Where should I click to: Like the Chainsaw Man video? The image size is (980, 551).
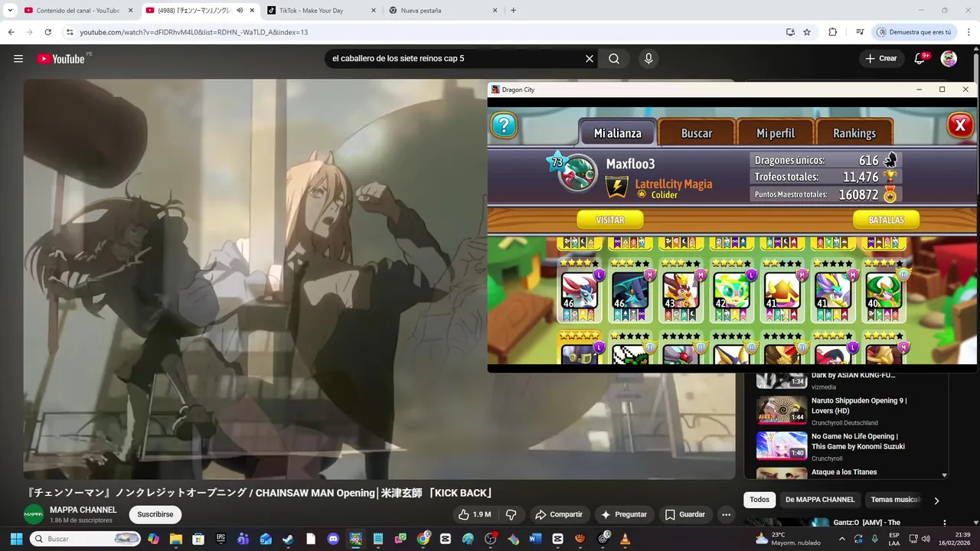(x=475, y=514)
